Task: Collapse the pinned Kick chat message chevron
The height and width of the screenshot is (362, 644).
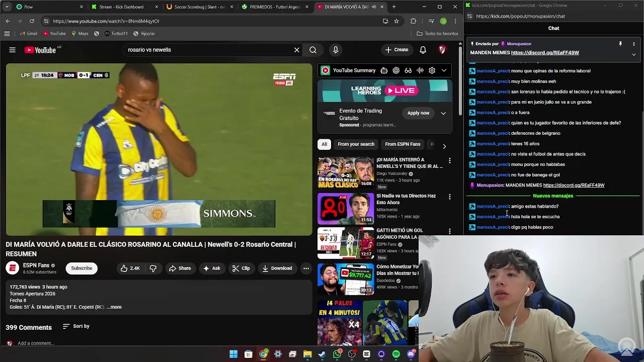Action: [x=634, y=54]
